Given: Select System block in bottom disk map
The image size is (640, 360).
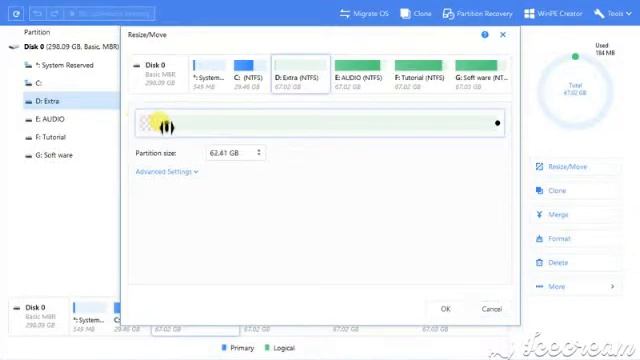Looking at the screenshot, I should [x=89, y=317].
